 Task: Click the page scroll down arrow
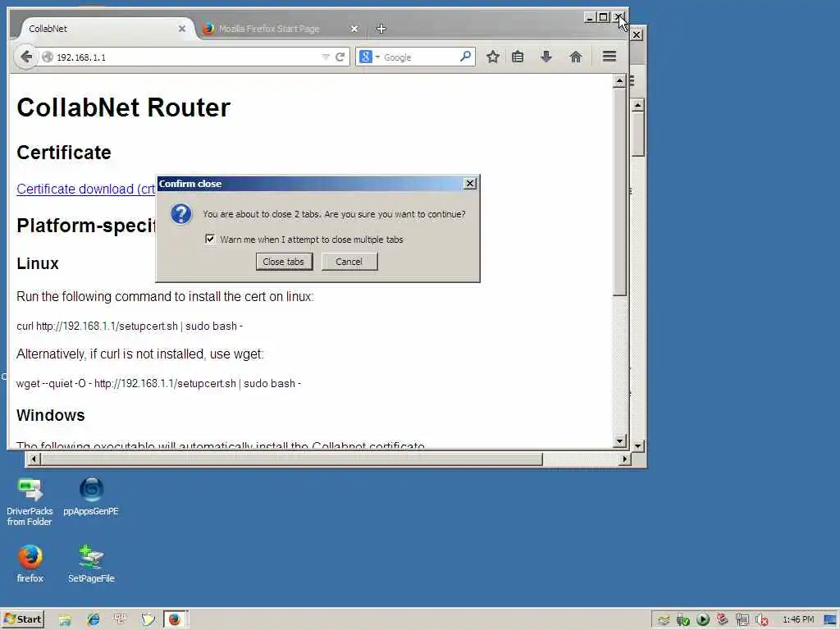619,441
